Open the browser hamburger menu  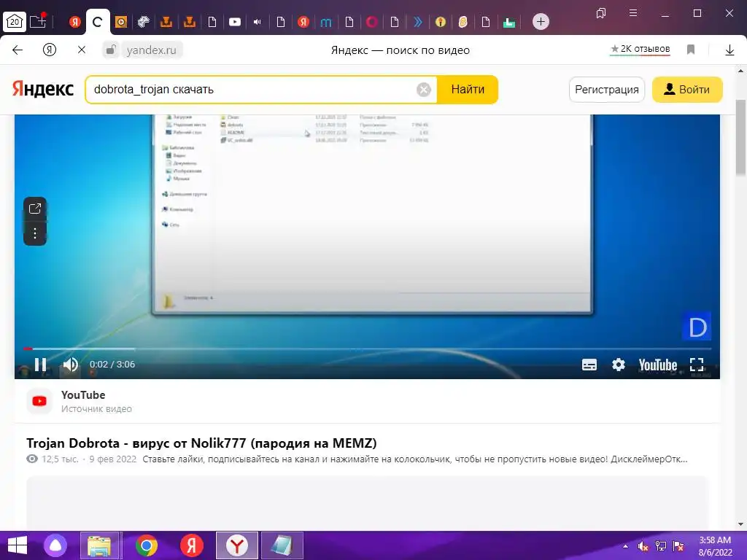tap(633, 13)
